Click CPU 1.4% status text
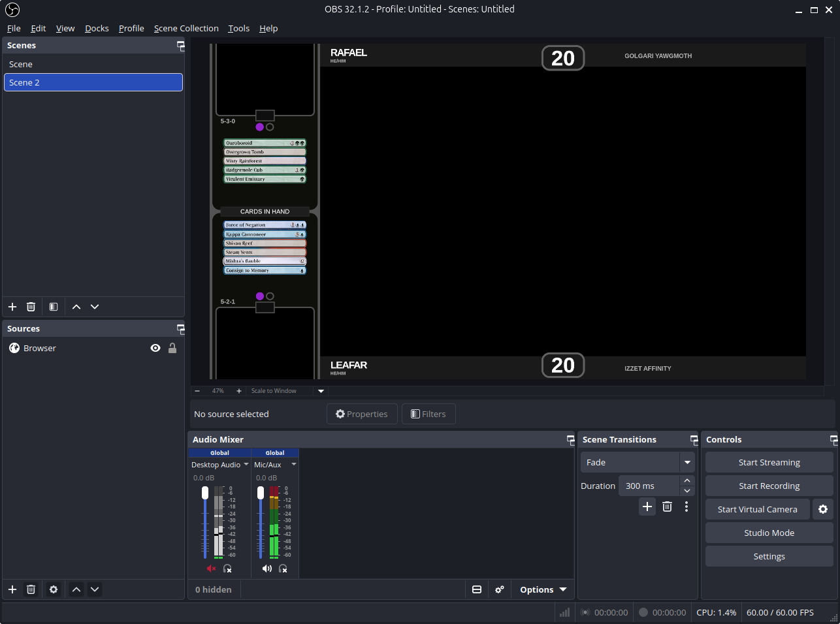The width and height of the screenshot is (840, 624). (716, 612)
